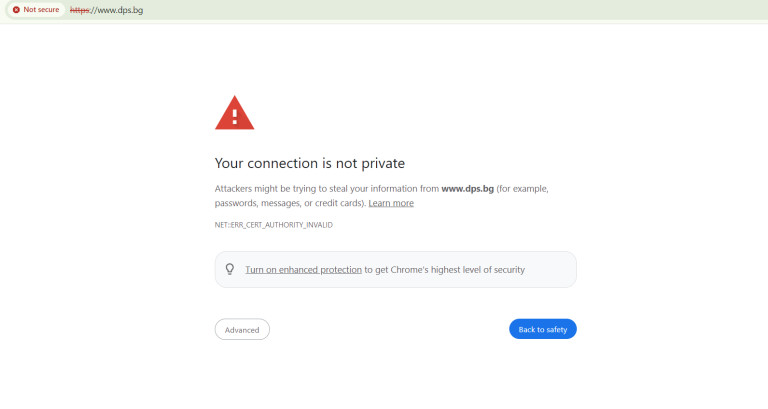Click the lightbulb tip icon

230,269
